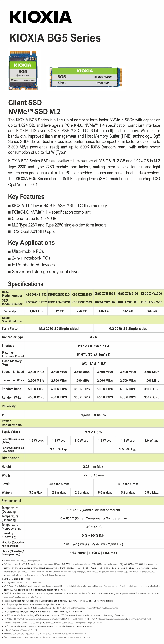The width and height of the screenshot is (164, 644).
Task: Click the Basic Specifications section header
Action: click(x=12, y=319)
